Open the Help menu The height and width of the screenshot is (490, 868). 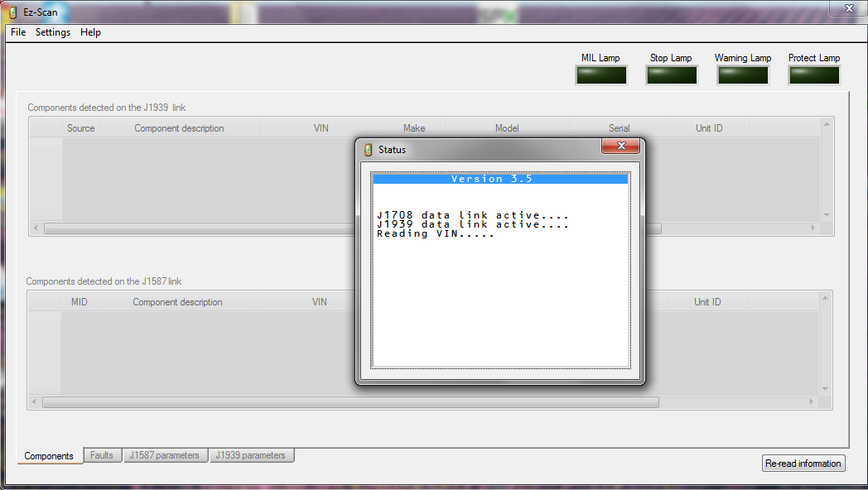tap(91, 32)
